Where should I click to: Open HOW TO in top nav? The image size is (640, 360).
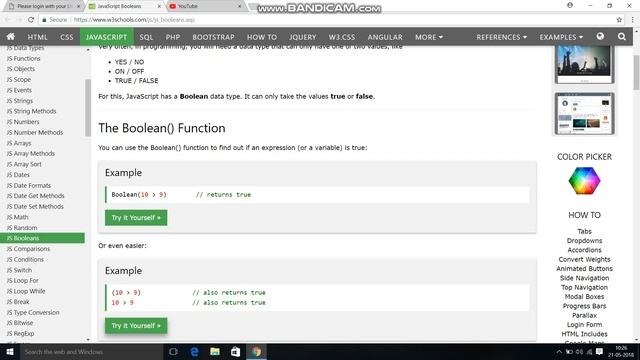click(262, 37)
